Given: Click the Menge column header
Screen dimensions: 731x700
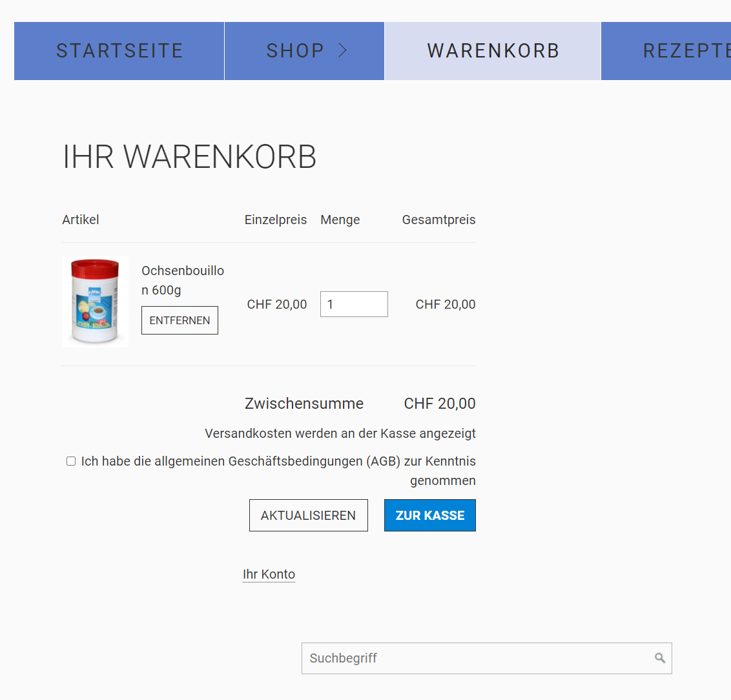Looking at the screenshot, I should (340, 220).
